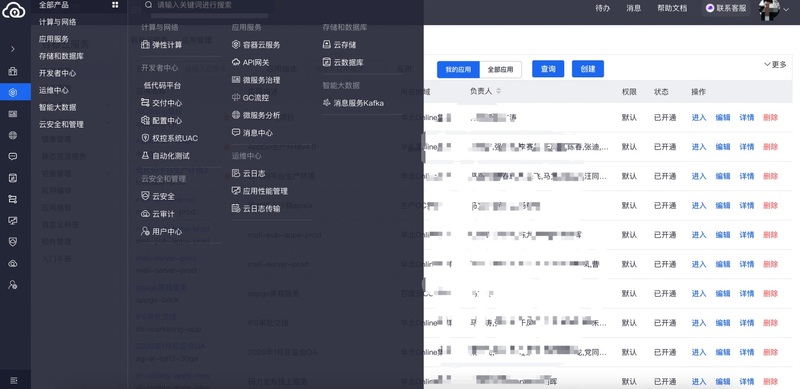Open 帮助文档 in the top bar
Screen dimensions: 800x389
click(x=672, y=9)
